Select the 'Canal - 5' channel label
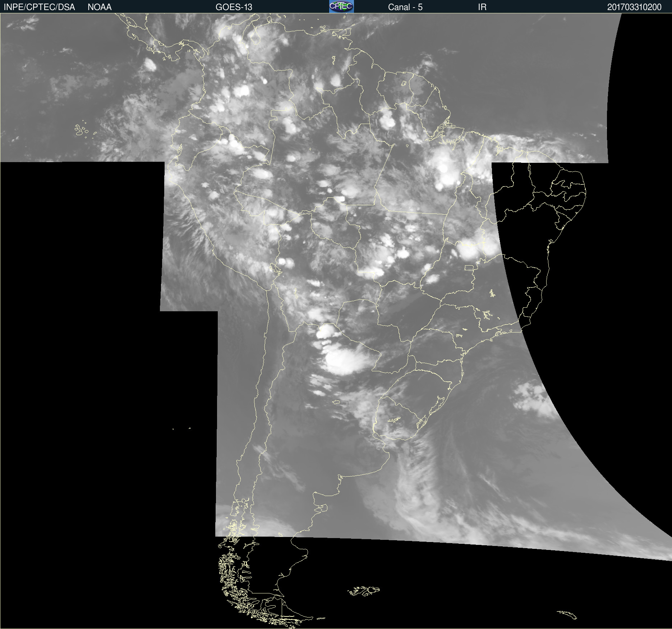Screen dimensions: 672x629 [x=405, y=7]
